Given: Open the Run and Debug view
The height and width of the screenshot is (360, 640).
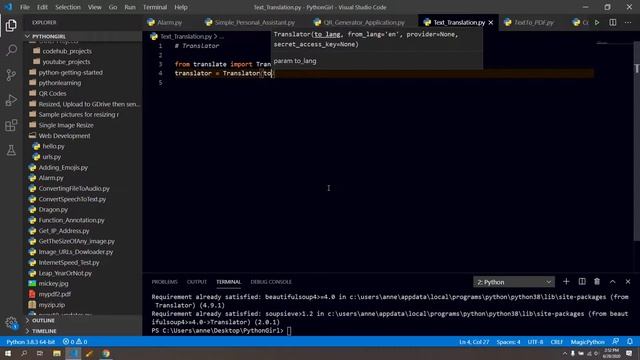Looking at the screenshot, I should click(x=11, y=100).
